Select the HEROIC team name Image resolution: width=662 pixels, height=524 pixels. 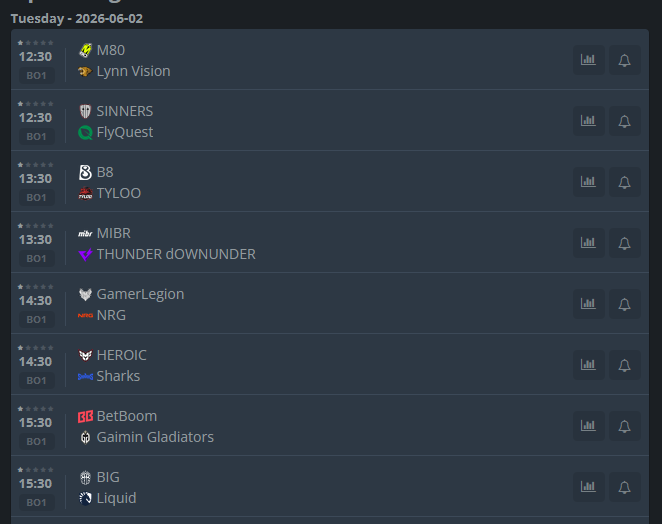coord(122,356)
